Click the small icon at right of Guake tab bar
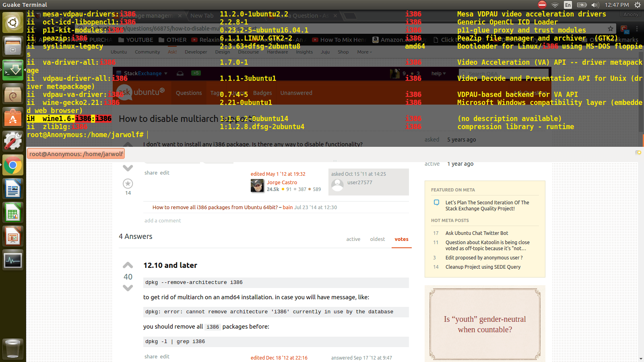Image resolution: width=644 pixels, height=362 pixels. click(x=638, y=152)
